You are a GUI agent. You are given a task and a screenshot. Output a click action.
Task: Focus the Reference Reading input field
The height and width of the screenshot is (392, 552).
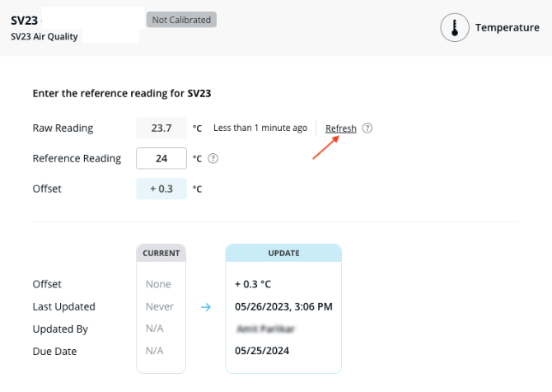click(x=161, y=158)
